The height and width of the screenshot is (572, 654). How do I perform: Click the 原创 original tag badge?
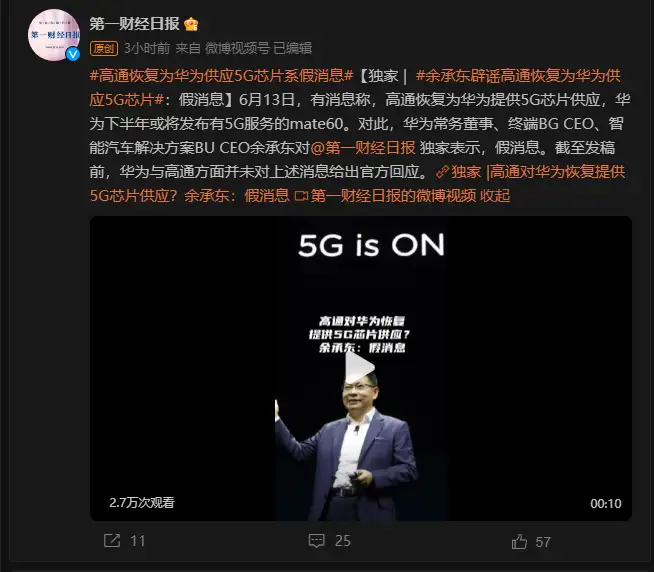(104, 48)
